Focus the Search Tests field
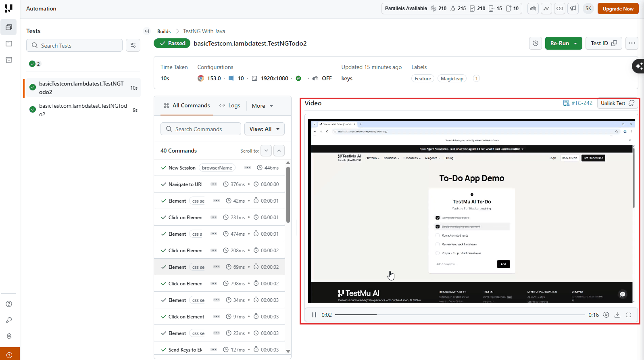Screen dimensions: 644x360 click(x=74, y=45)
